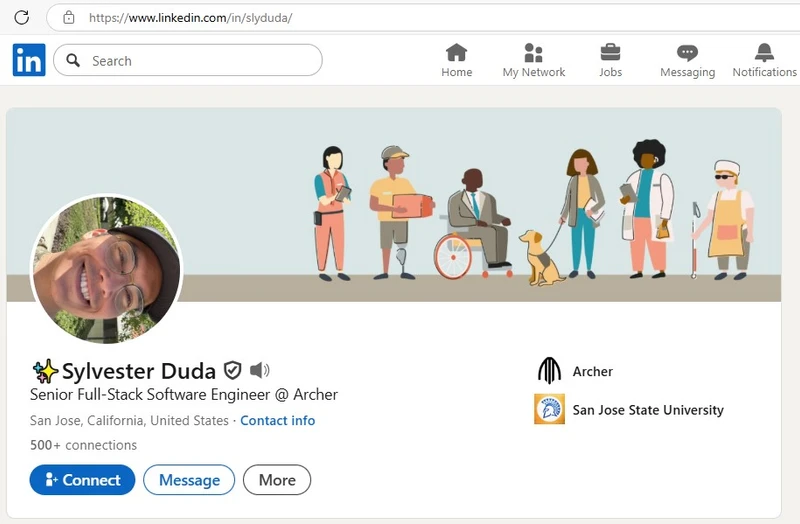The width and height of the screenshot is (800, 524).
Task: Open the Notifications bell icon
Action: (x=764, y=52)
